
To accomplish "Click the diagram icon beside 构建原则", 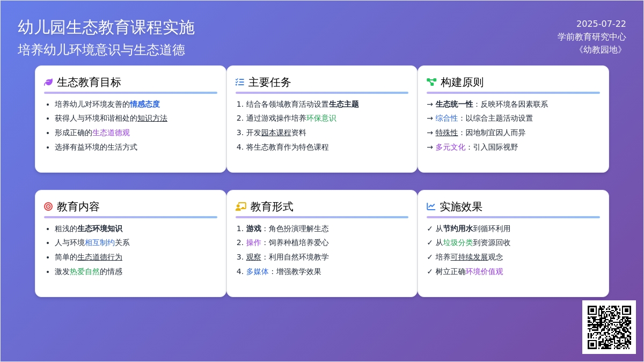I will click(x=431, y=82).
